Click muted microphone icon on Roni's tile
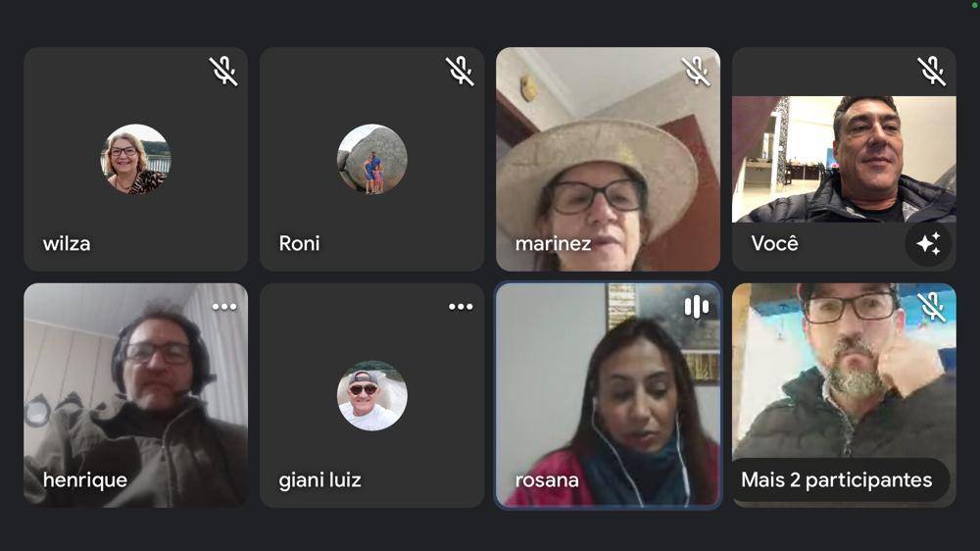This screenshot has width=980, height=551. tap(460, 71)
